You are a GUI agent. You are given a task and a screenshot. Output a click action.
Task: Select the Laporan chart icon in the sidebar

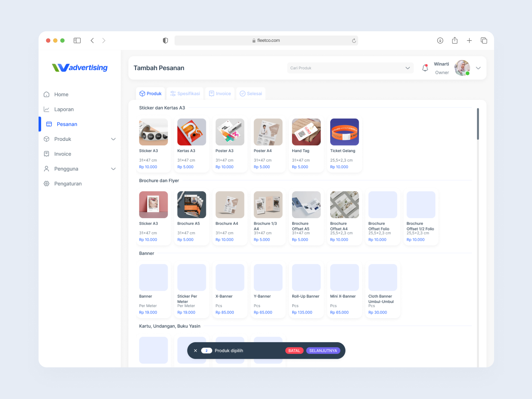[47, 109]
